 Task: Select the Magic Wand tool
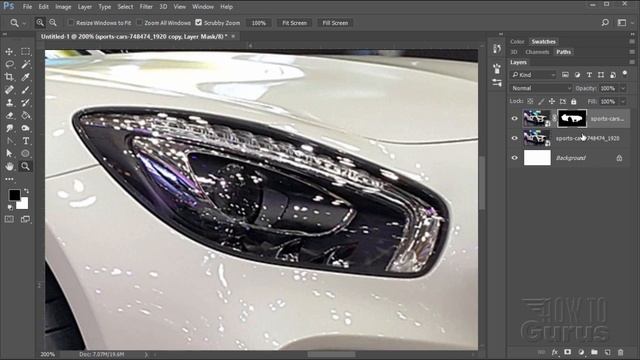point(25,64)
